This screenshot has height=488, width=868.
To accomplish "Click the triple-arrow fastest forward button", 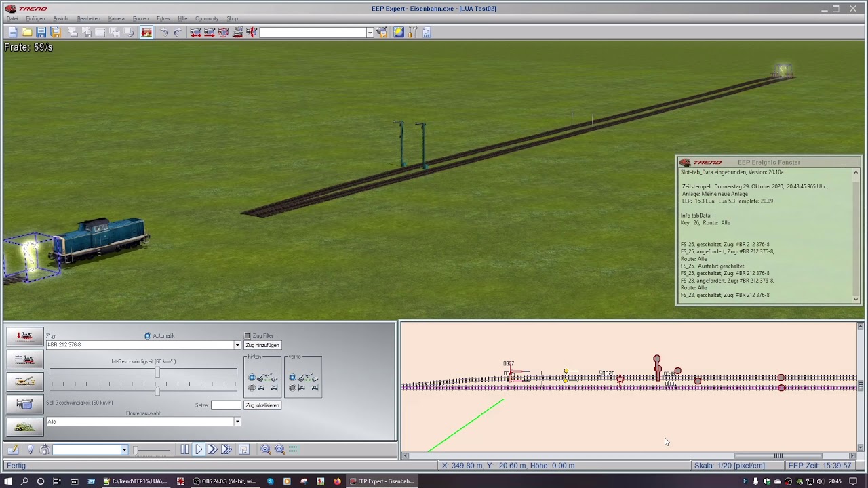I will (x=226, y=449).
